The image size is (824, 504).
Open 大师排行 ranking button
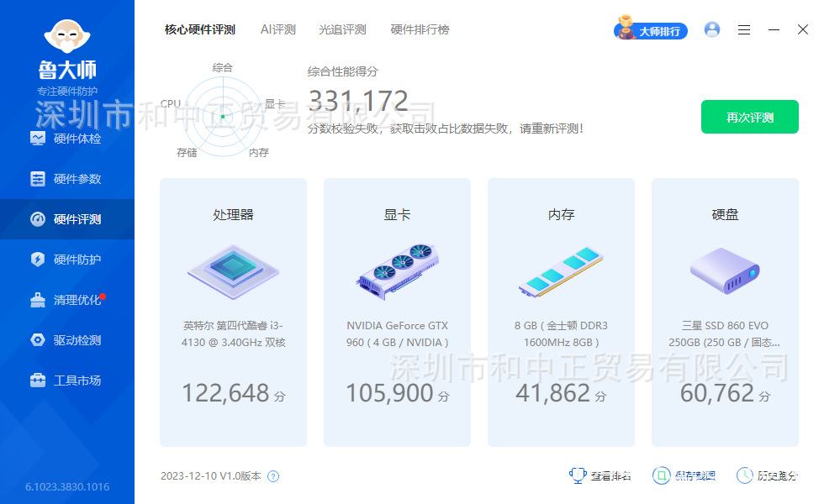click(x=651, y=29)
